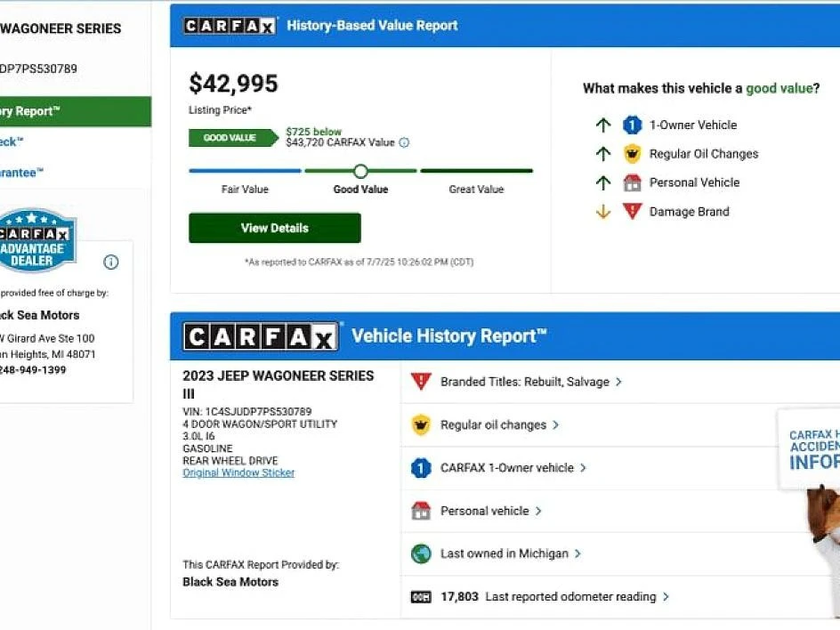Select the sidebar tab ending in 'eck'
The image size is (840, 630).
[12, 142]
